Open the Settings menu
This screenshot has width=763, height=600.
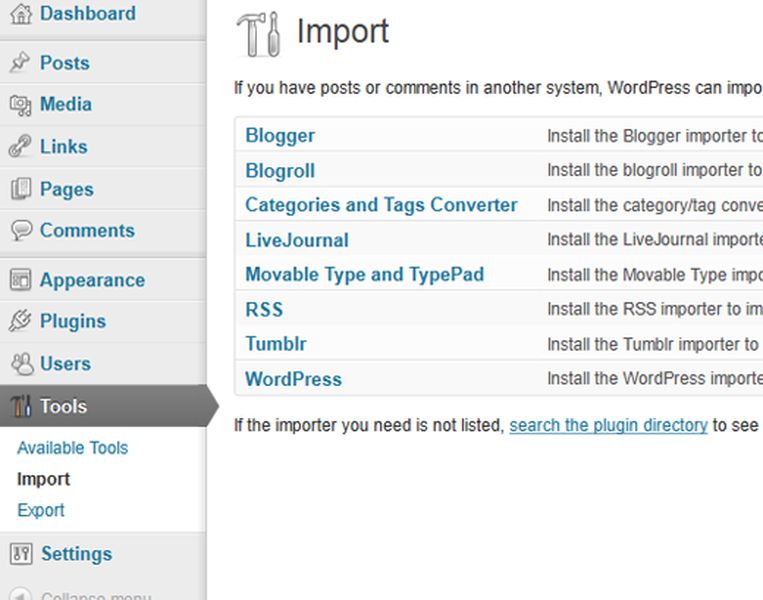click(76, 554)
